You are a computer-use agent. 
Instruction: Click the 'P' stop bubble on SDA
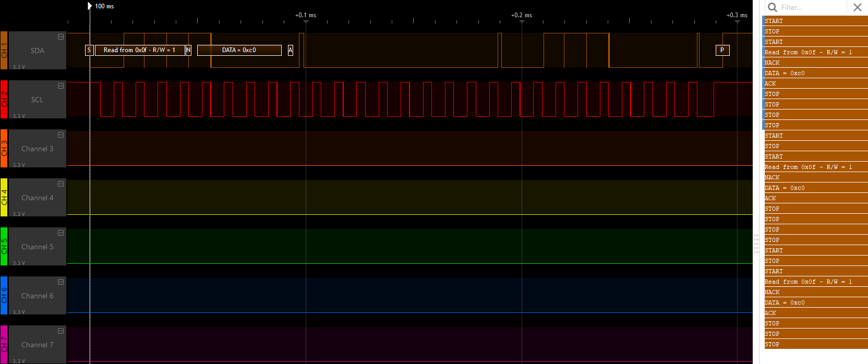pyautogui.click(x=722, y=50)
